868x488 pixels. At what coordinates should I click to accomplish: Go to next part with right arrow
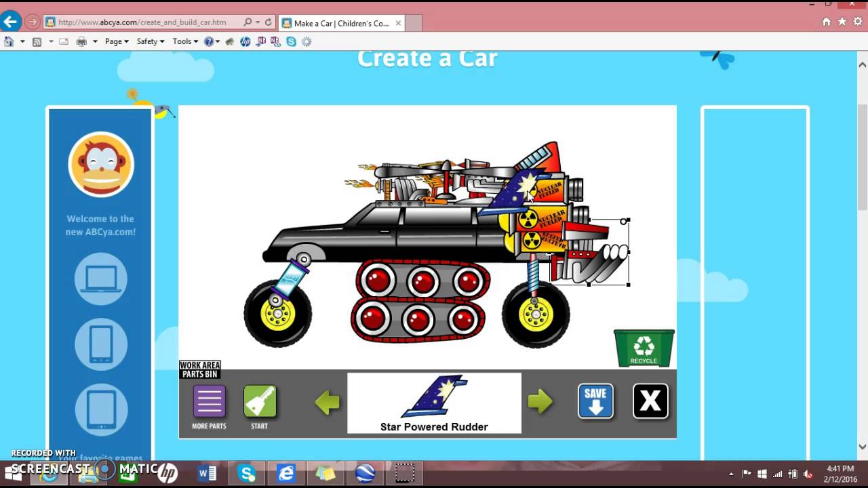pyautogui.click(x=540, y=401)
